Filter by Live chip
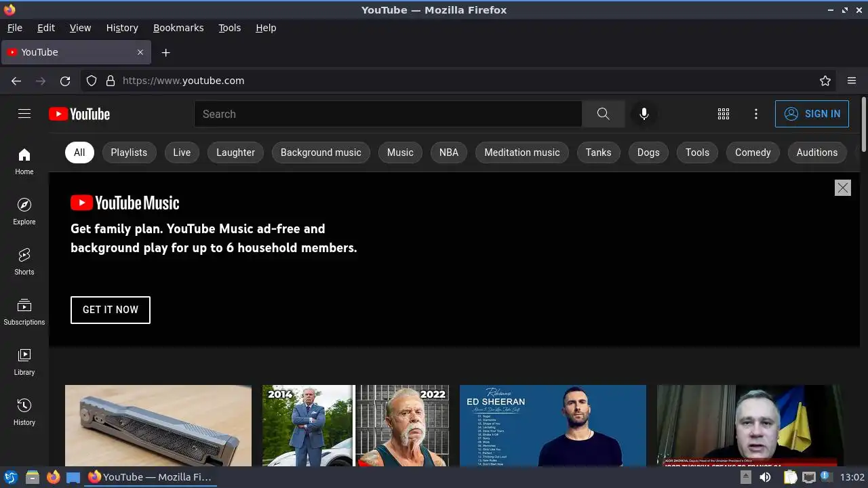Screen dimensions: 868x488 pos(182,152)
